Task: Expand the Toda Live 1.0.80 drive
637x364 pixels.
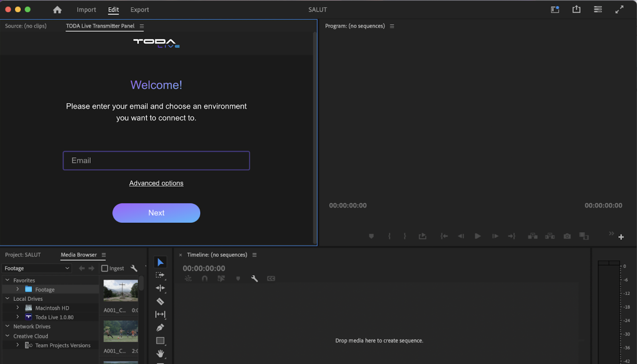Action: [x=18, y=317]
